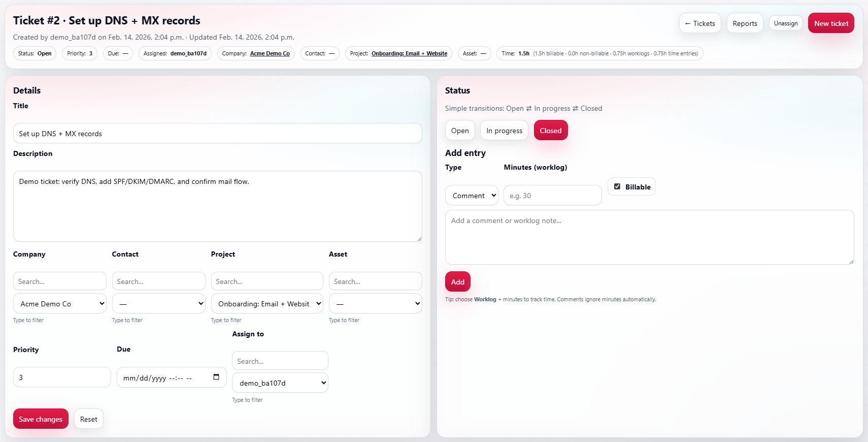The width and height of the screenshot is (868, 442).
Task: Click the Reset button
Action: click(x=88, y=419)
